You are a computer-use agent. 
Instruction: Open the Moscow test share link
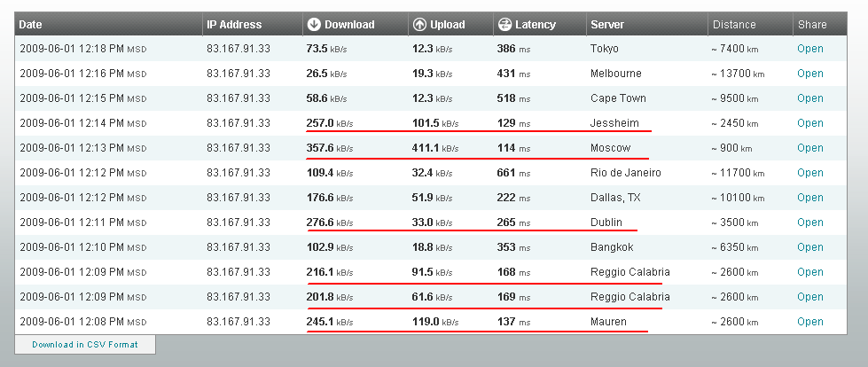click(809, 148)
